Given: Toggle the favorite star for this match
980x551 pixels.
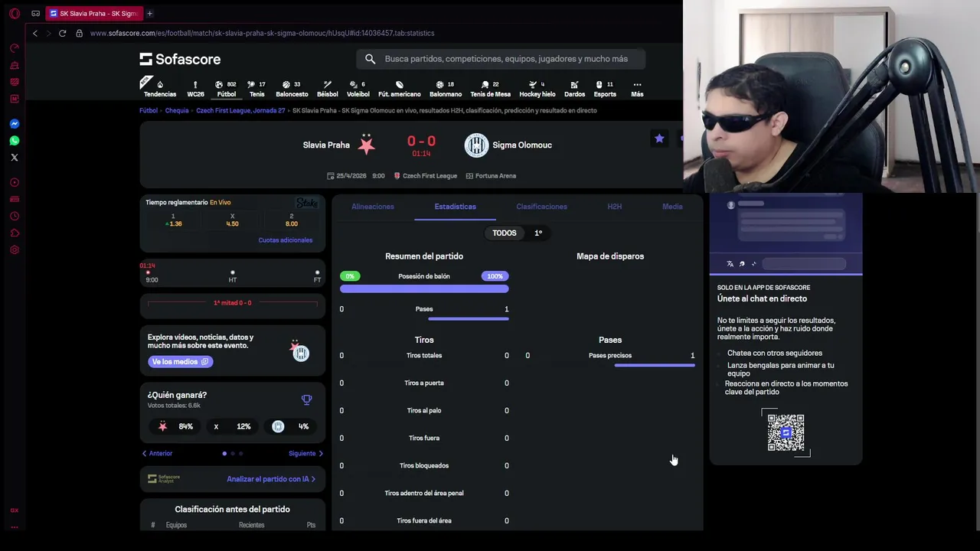Looking at the screenshot, I should [x=659, y=139].
